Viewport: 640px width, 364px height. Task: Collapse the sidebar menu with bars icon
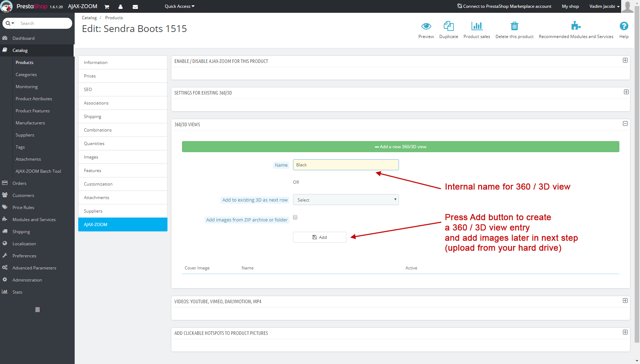(37, 310)
